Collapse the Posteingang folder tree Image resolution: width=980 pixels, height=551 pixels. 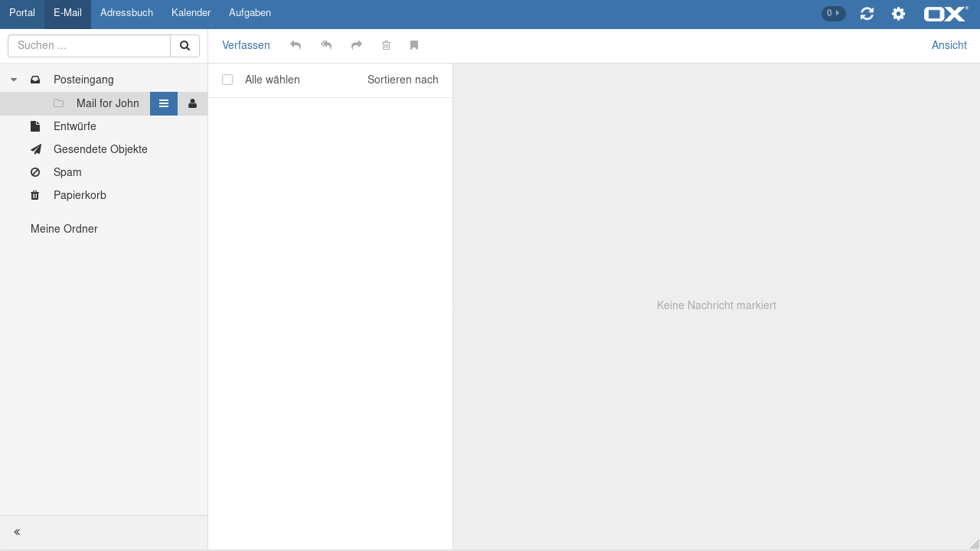click(x=14, y=80)
